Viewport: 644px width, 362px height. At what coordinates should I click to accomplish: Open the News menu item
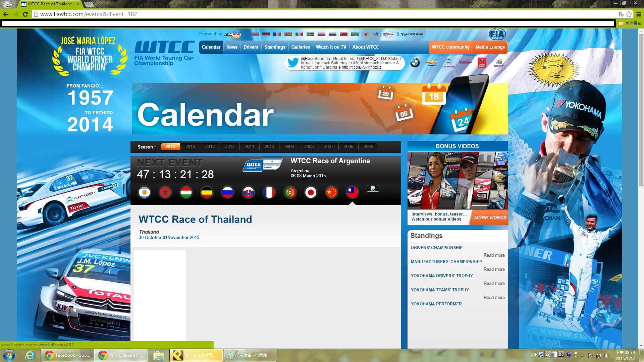pyautogui.click(x=232, y=47)
